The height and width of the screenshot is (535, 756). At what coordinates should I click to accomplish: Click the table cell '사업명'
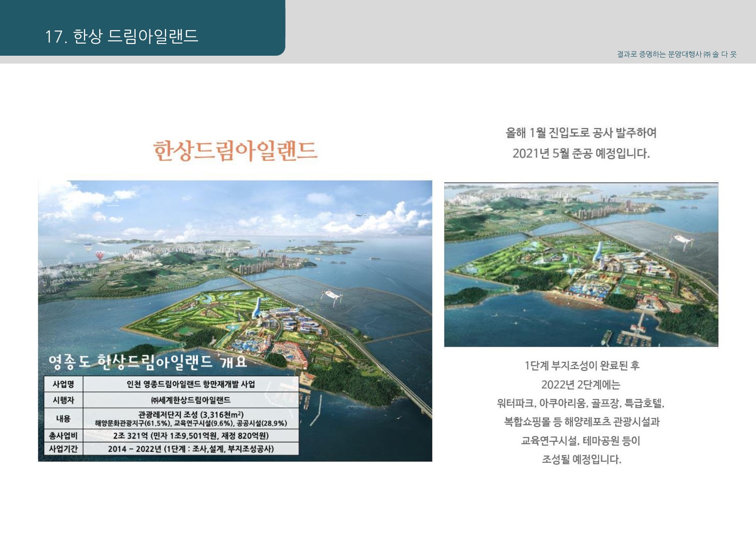[63, 384]
